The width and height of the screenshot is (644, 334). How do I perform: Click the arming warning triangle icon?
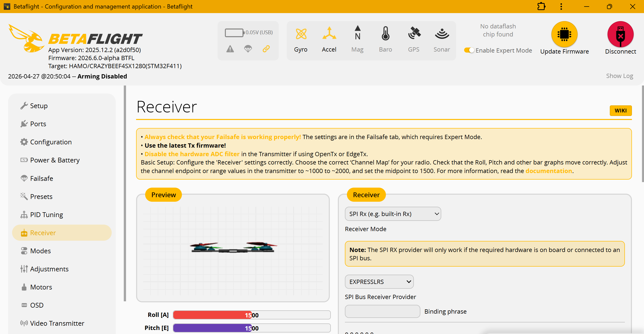point(230,49)
